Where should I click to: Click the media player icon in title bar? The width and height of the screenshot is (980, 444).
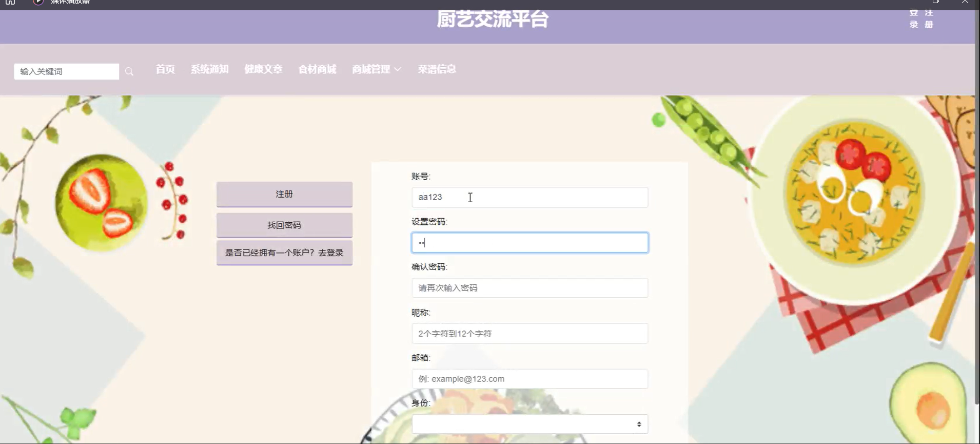pos(38,2)
